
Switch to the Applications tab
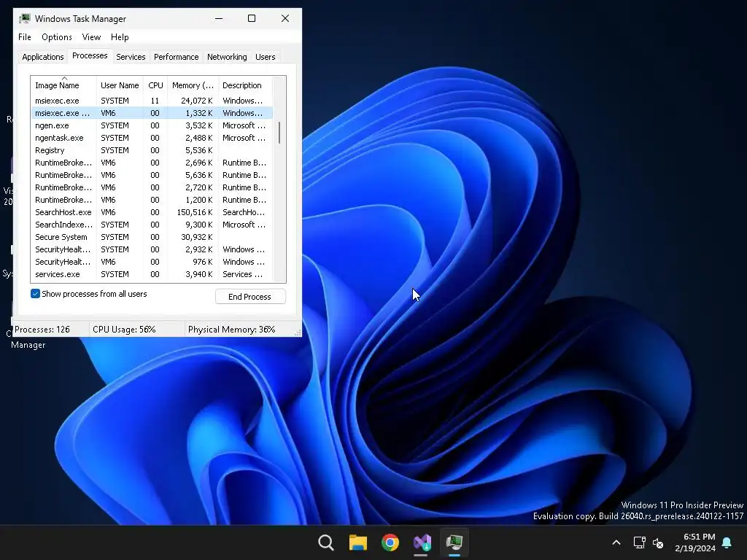[43, 57]
